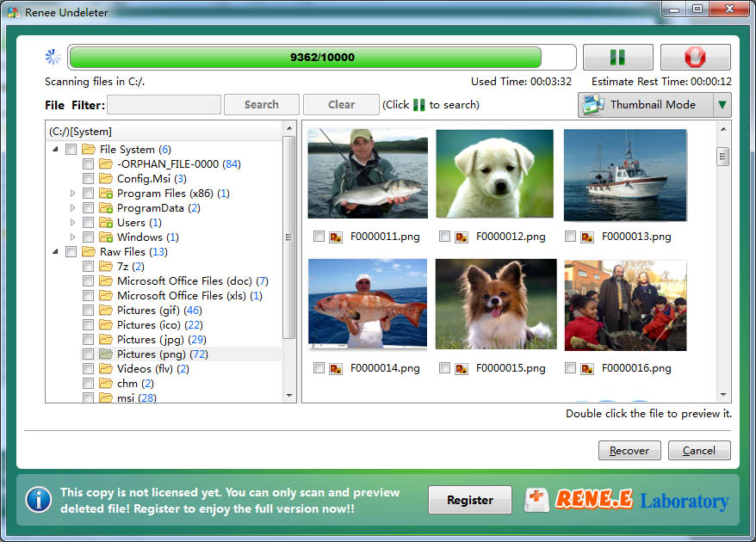The width and height of the screenshot is (756, 542).
Task: Click the Clear button
Action: pyautogui.click(x=341, y=105)
